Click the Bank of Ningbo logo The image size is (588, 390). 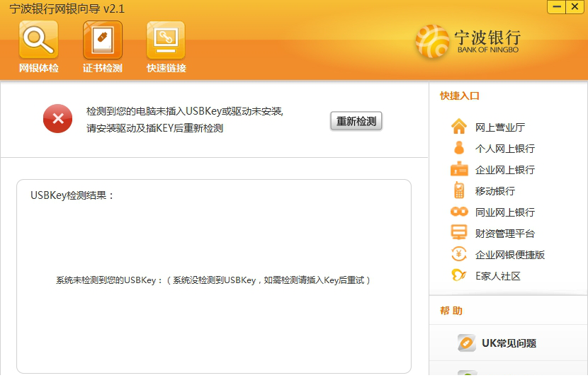(468, 41)
